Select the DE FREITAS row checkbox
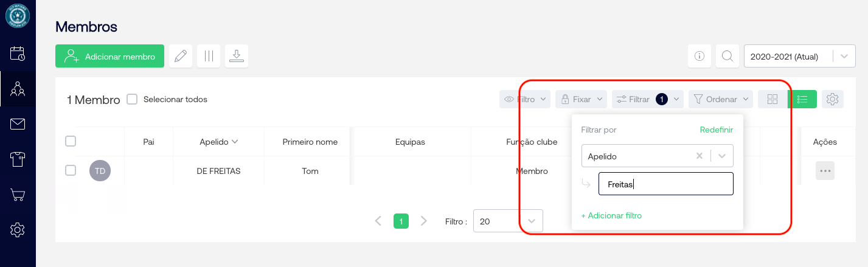This screenshot has height=267, width=868. pos(71,171)
